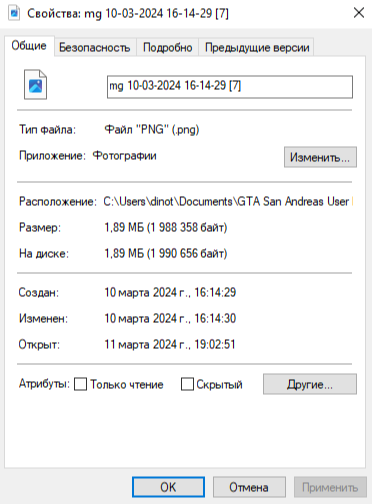Enable the Только чтение checkbox
Image resolution: width=372 pixels, height=504 pixels.
click(x=81, y=384)
